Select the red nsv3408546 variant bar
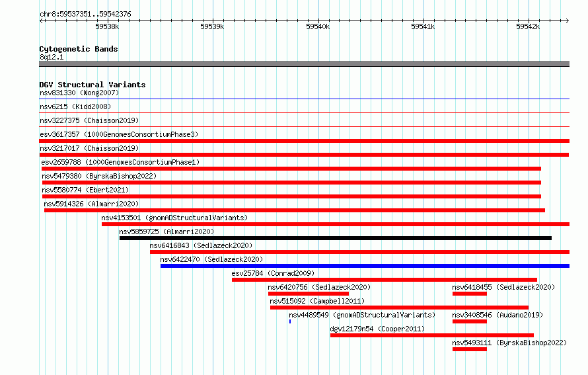The width and height of the screenshot is (588, 375). coord(470,321)
